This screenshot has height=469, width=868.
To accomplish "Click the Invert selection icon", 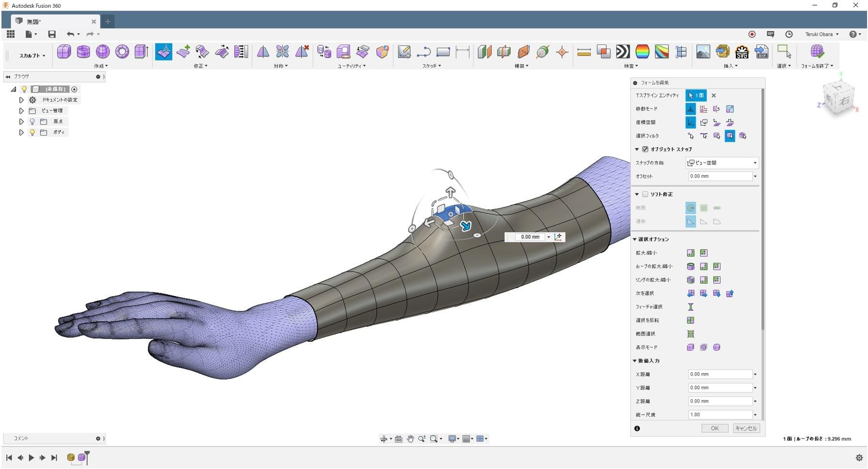I will [x=690, y=320].
